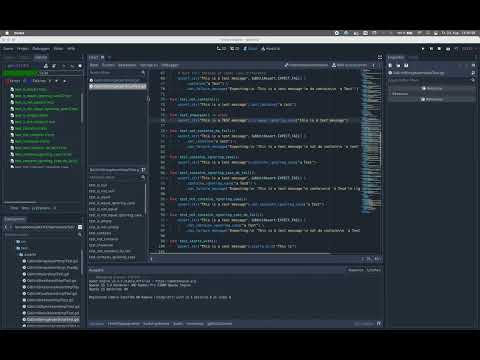Create new resource in Inspector
Viewport: 480px width, 360px height.
[390, 65]
